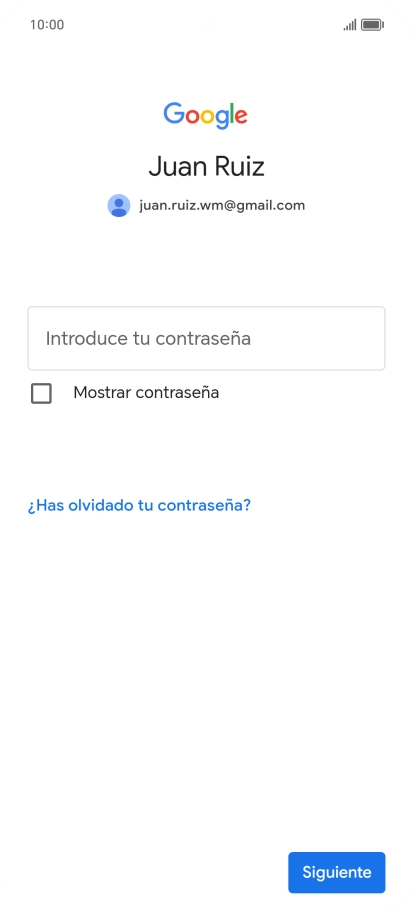413x914 pixels.
Task: Focus the Introduce tu contraseña field
Action: coord(206,338)
